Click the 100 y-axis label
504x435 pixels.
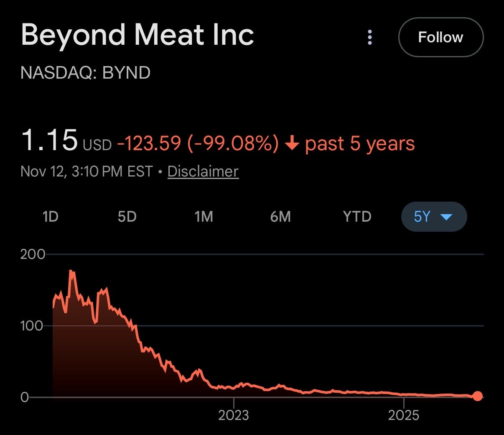tap(32, 326)
